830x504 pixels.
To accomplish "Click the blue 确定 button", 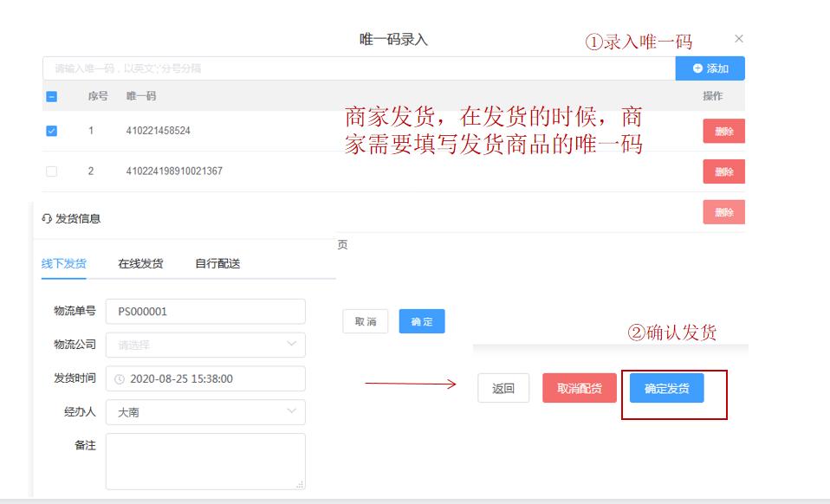I will click(x=421, y=321).
